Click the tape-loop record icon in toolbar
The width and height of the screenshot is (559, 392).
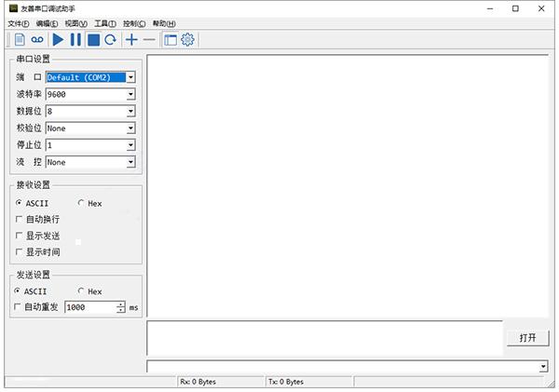tap(37, 39)
